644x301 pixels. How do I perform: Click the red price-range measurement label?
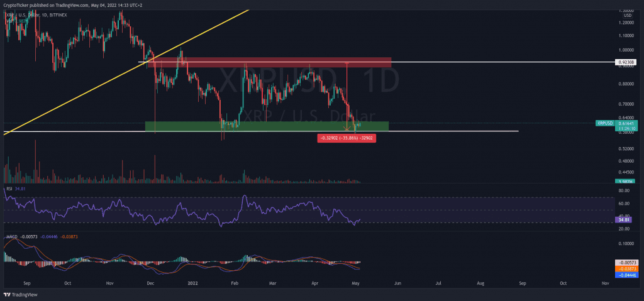coord(347,138)
